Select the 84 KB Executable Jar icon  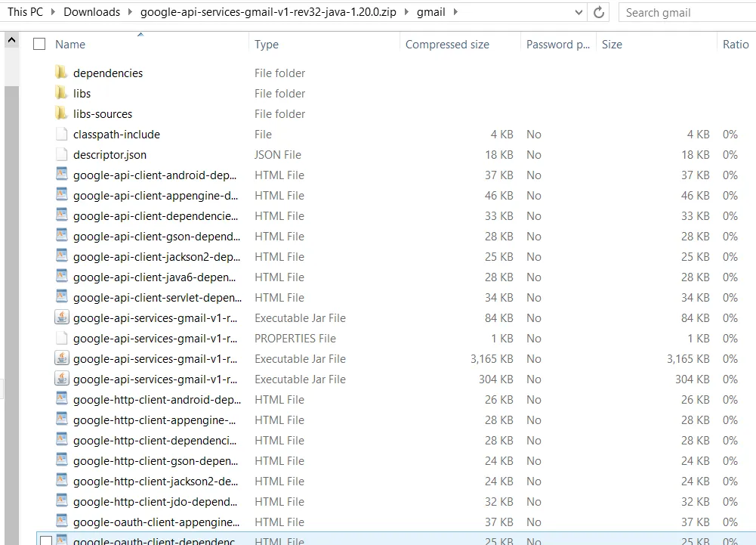[61, 317]
